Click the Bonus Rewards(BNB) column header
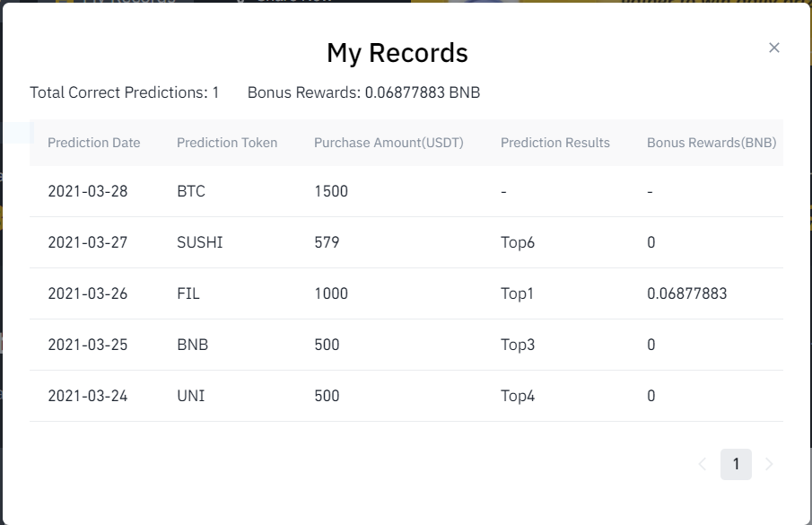812x525 pixels. pos(712,143)
